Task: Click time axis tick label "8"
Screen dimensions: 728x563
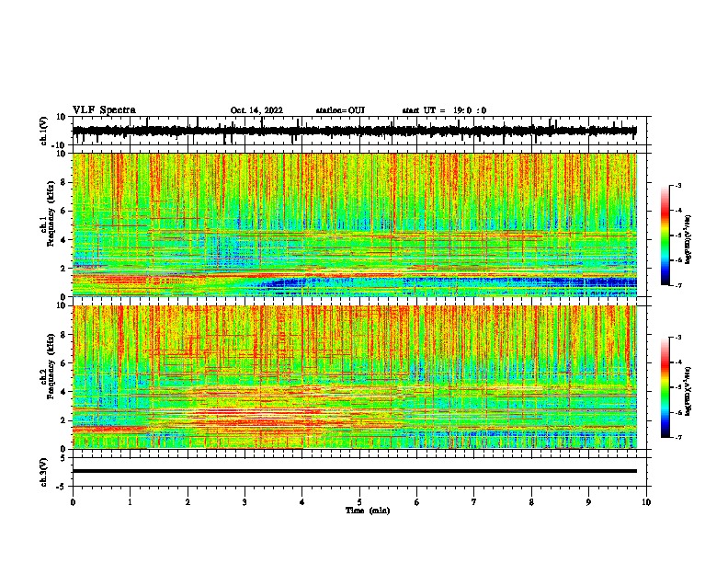Action: click(x=531, y=502)
